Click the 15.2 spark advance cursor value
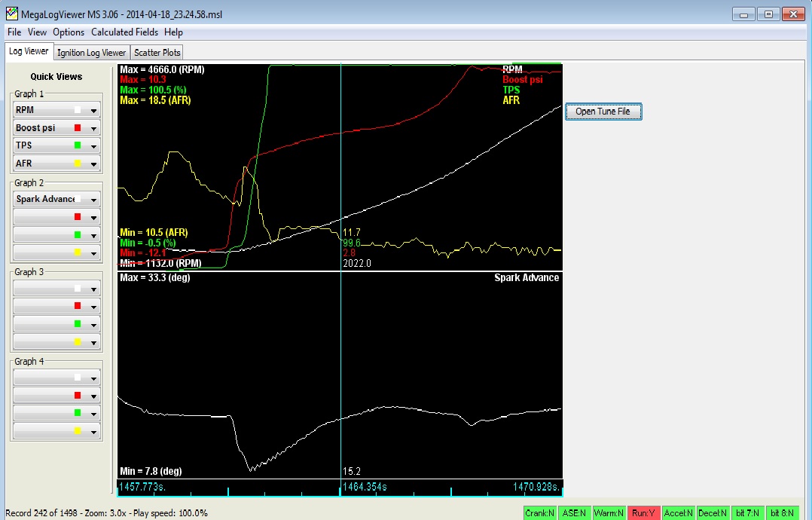812x520 pixels. [352, 471]
